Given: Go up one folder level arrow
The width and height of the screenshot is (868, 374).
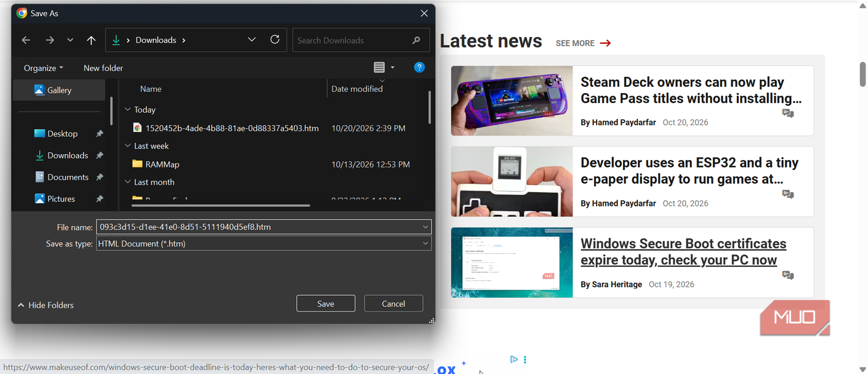Looking at the screenshot, I should (x=91, y=40).
